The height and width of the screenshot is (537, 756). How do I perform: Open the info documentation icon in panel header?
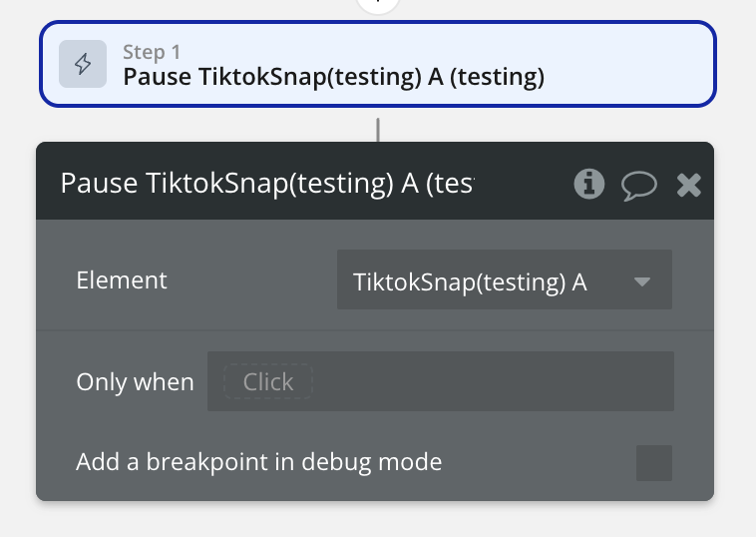(589, 183)
